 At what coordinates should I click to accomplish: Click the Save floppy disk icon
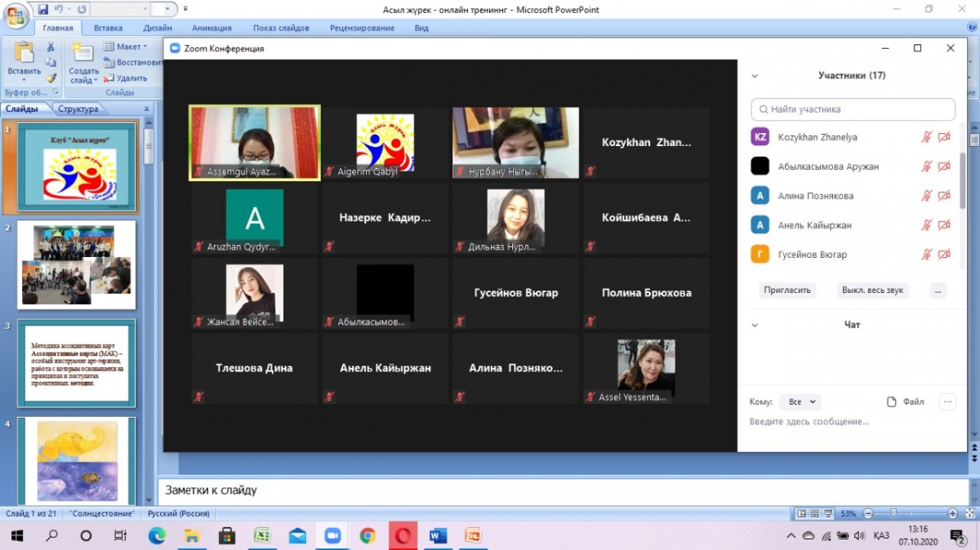coord(42,9)
